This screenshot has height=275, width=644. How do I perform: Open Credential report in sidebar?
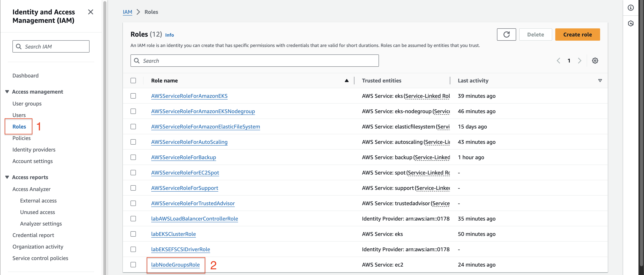point(33,235)
